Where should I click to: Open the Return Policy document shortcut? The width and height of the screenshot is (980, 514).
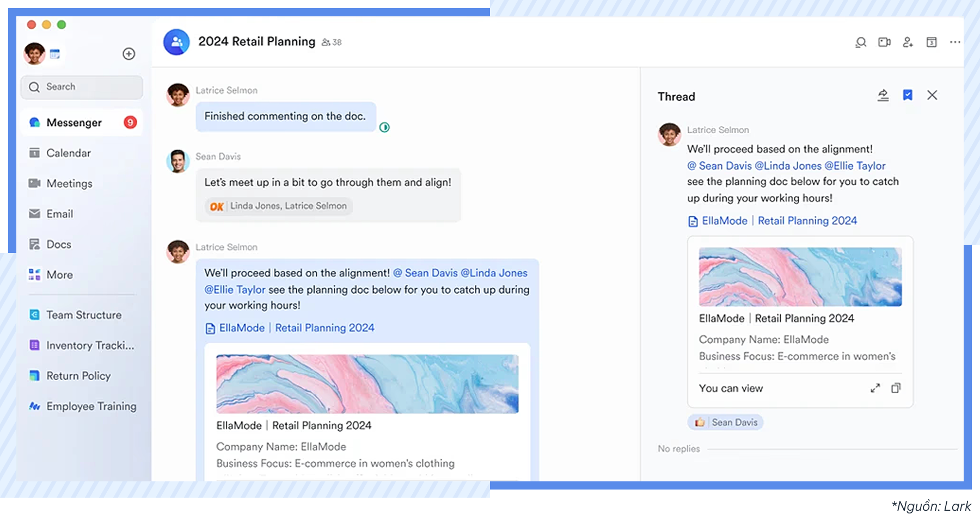tap(82, 376)
